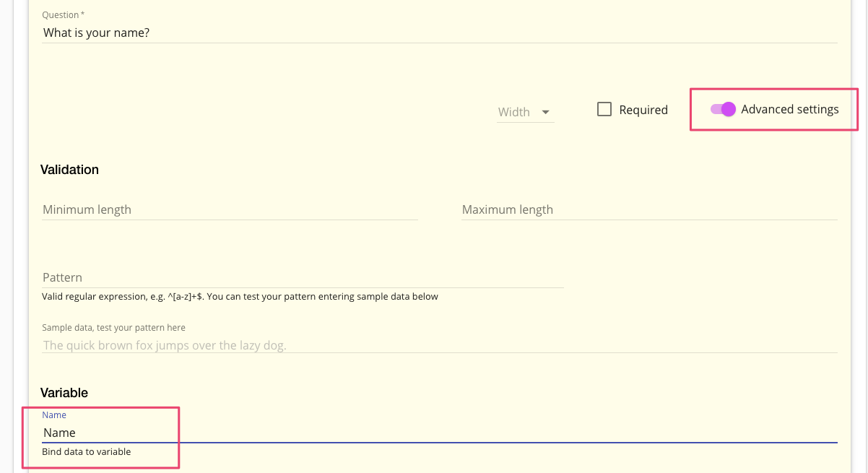The width and height of the screenshot is (868, 473).
Task: Focus the Maximum length input
Action: 648,209
